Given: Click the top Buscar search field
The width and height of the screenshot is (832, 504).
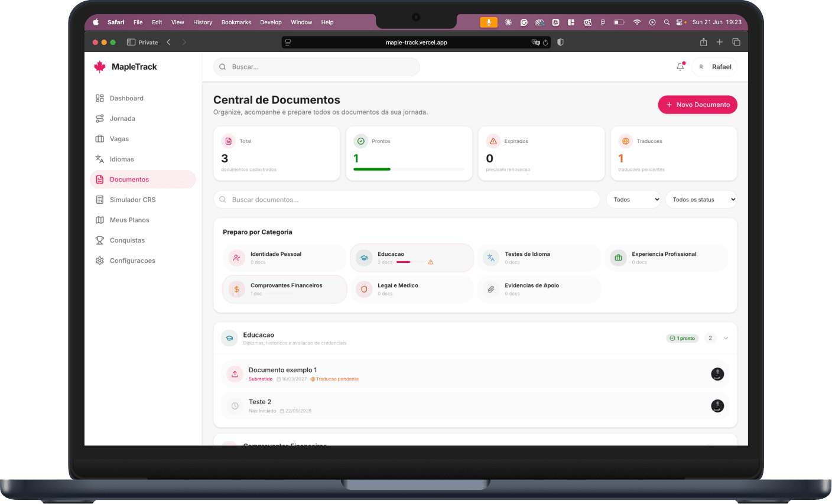Looking at the screenshot, I should (x=316, y=67).
